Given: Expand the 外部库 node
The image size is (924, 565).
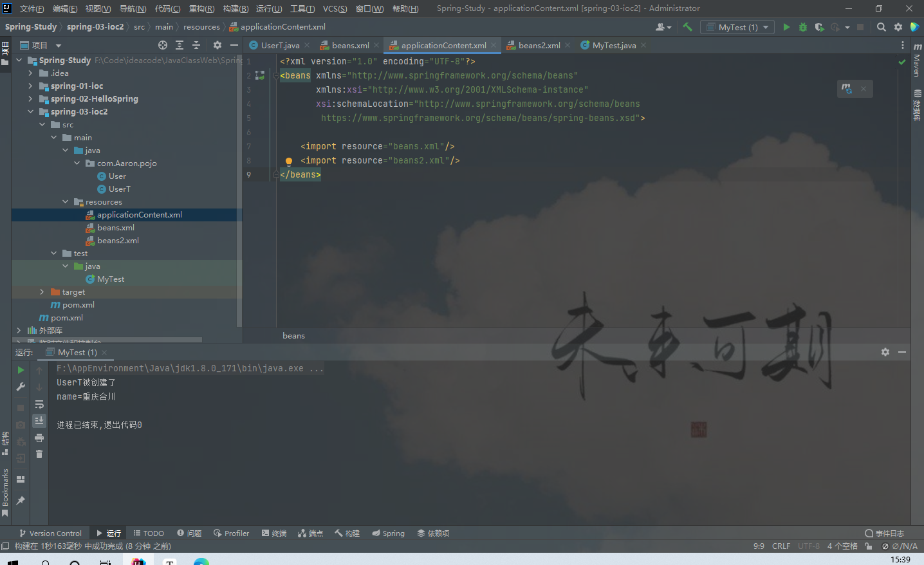Looking at the screenshot, I should tap(19, 331).
